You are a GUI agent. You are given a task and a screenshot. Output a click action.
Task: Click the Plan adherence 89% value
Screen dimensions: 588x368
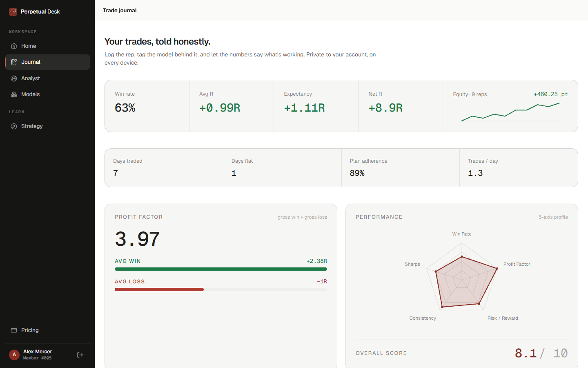(357, 173)
